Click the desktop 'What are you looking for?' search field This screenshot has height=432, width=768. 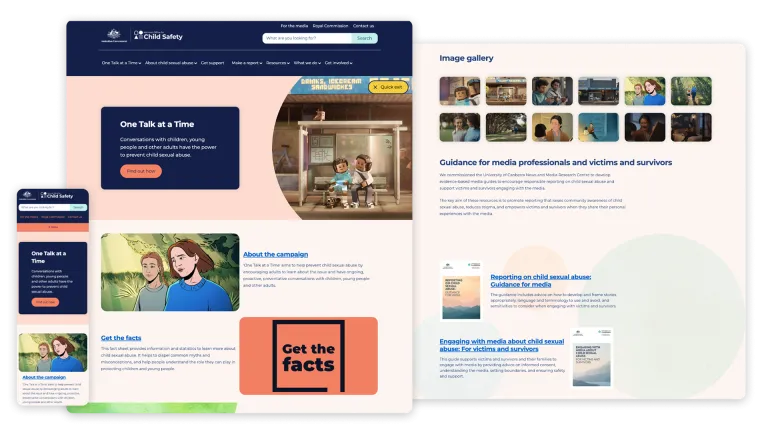[307, 38]
